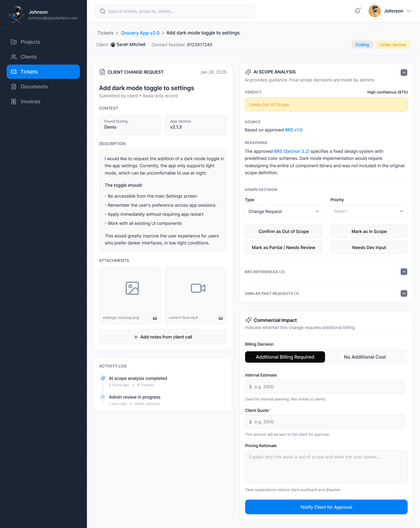Download settings-mockup.png attachment
420x528 pixels.
tap(155, 318)
